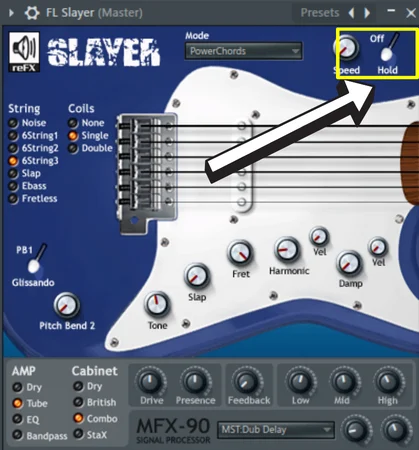
Task: Click the reFX speaker logo
Action: pos(24,52)
